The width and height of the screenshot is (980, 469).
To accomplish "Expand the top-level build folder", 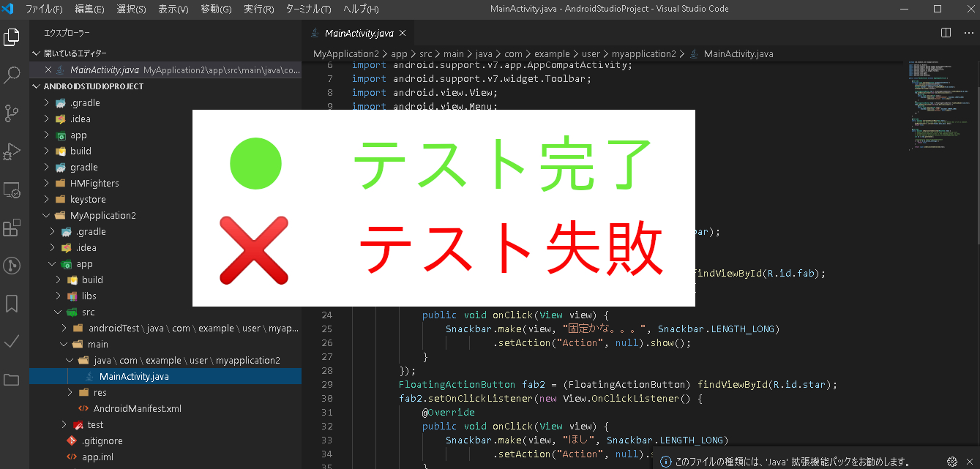I will tap(165, 151).
